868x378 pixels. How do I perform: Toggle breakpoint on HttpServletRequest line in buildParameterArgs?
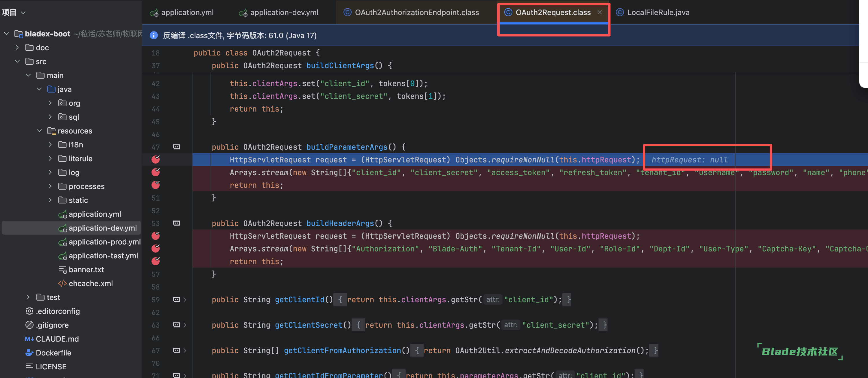156,159
